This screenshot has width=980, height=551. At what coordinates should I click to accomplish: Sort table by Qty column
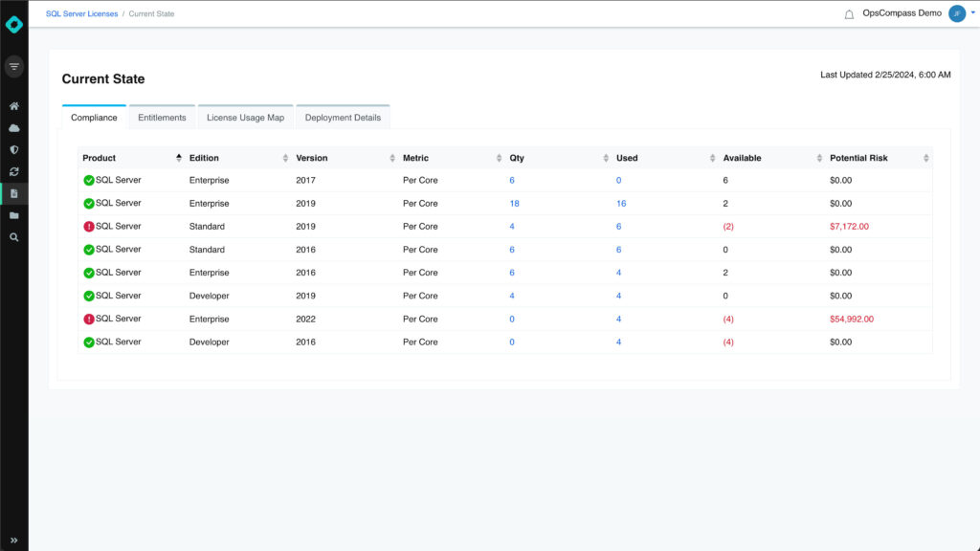click(x=606, y=158)
